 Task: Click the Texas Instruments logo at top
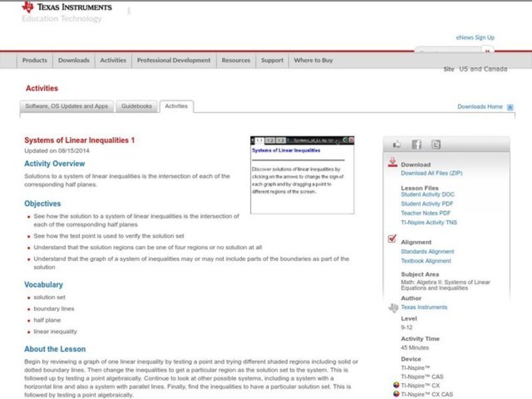66,8
